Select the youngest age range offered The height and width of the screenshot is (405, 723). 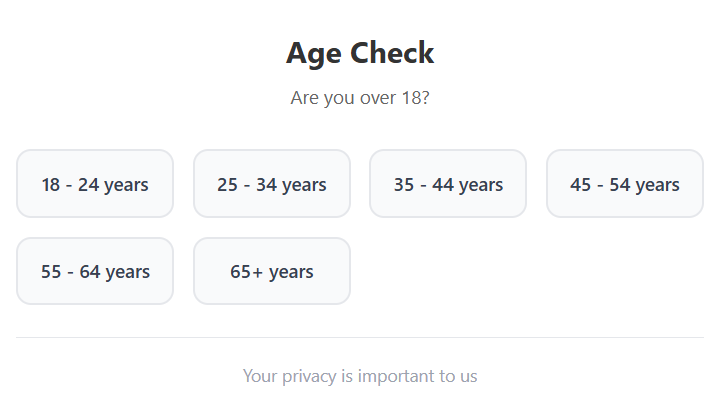pyautogui.click(x=95, y=184)
